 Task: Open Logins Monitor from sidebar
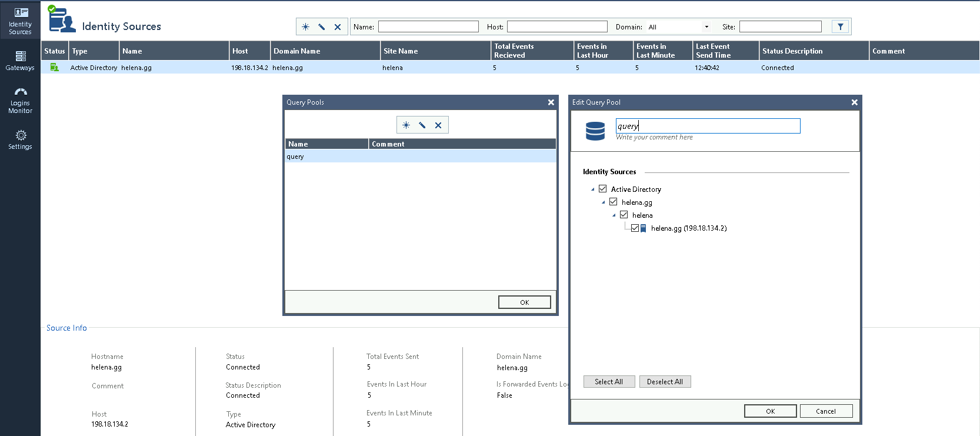20,101
